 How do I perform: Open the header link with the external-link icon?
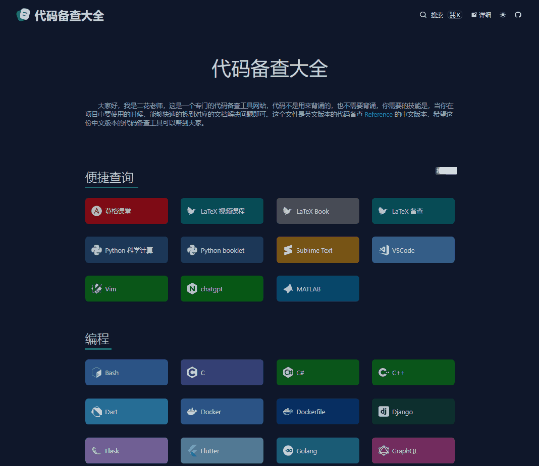[x=481, y=15]
